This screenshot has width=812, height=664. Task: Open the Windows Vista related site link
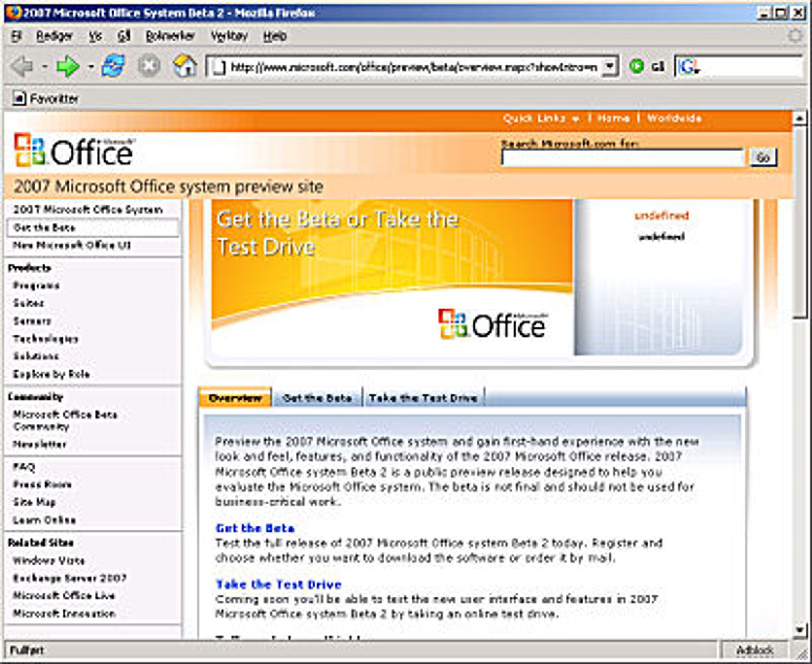(49, 560)
